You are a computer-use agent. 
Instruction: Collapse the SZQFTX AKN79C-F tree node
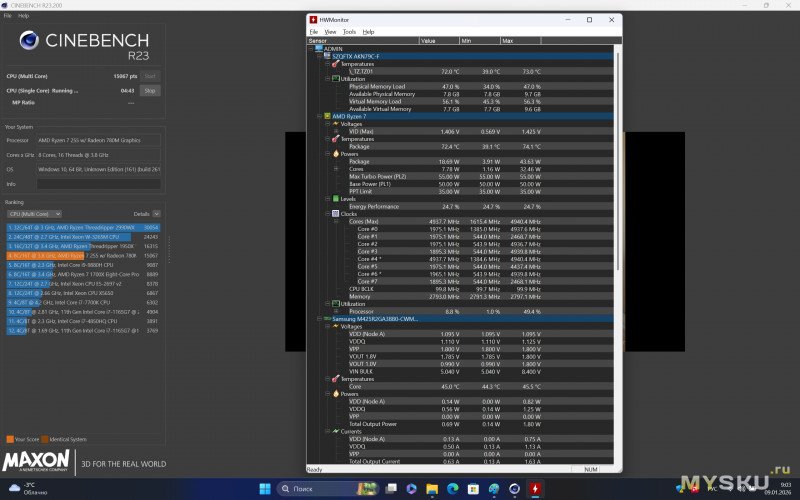[x=320, y=56]
